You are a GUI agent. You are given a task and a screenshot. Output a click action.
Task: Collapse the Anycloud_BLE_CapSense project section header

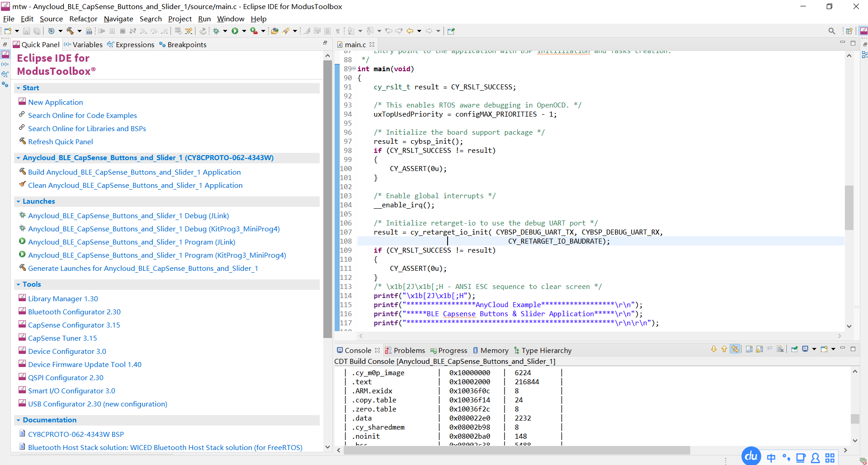[18, 158]
